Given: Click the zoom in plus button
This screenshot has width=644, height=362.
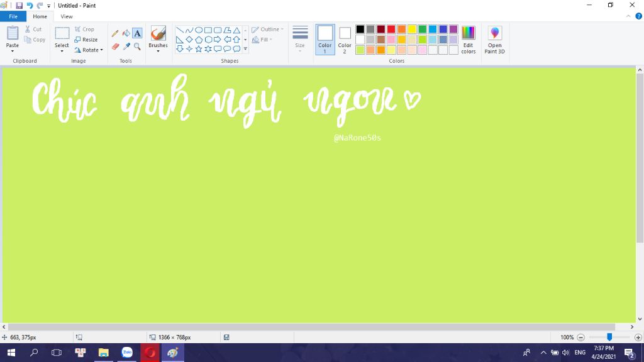Looking at the screenshot, I should pos(638,337).
